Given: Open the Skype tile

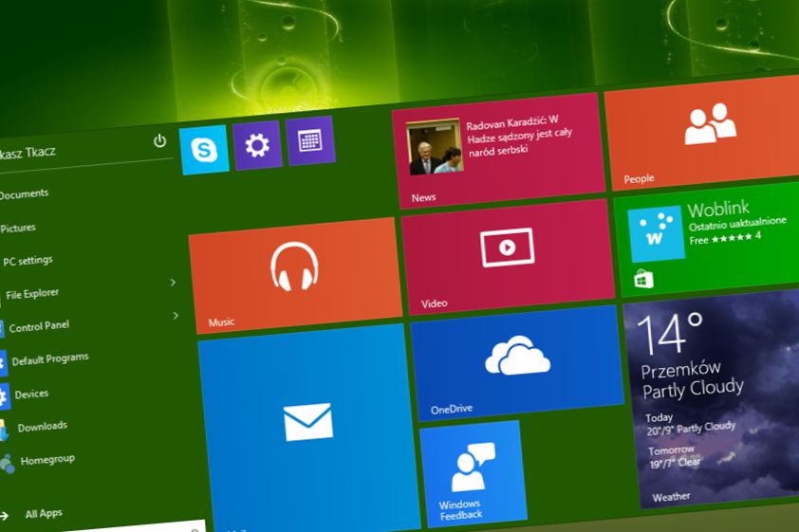Looking at the screenshot, I should pos(204,150).
